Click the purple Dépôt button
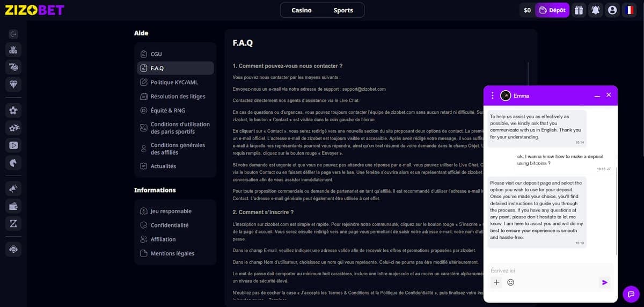This screenshot has width=644, height=307. tap(552, 10)
